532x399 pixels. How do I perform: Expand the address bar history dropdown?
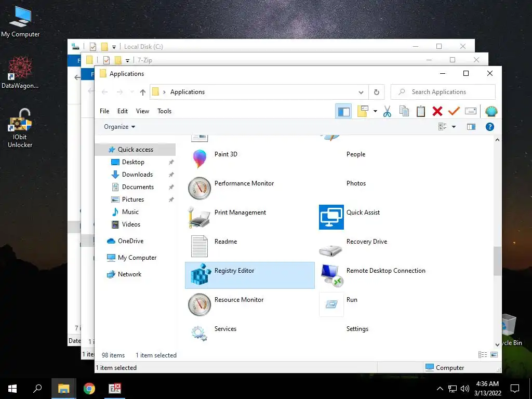click(361, 92)
